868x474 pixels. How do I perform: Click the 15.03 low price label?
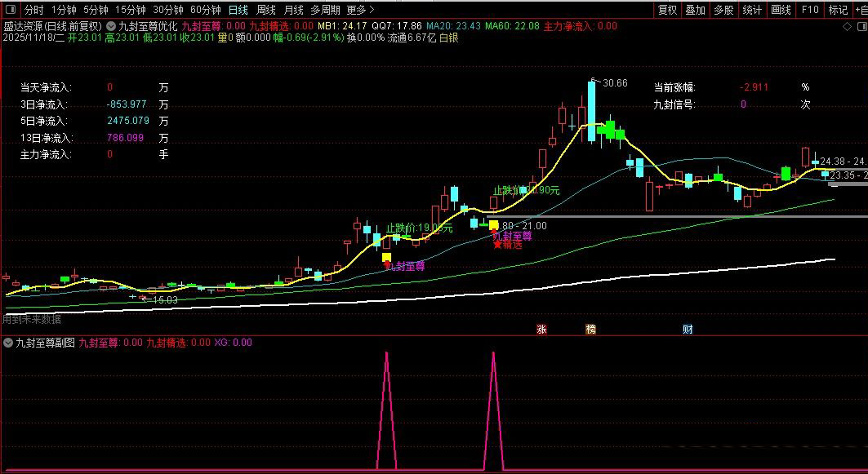click(165, 299)
